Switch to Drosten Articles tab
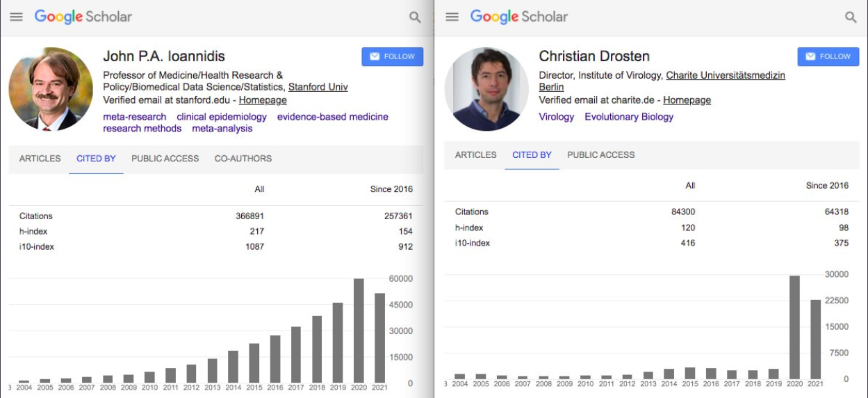The width and height of the screenshot is (868, 398). (476, 155)
